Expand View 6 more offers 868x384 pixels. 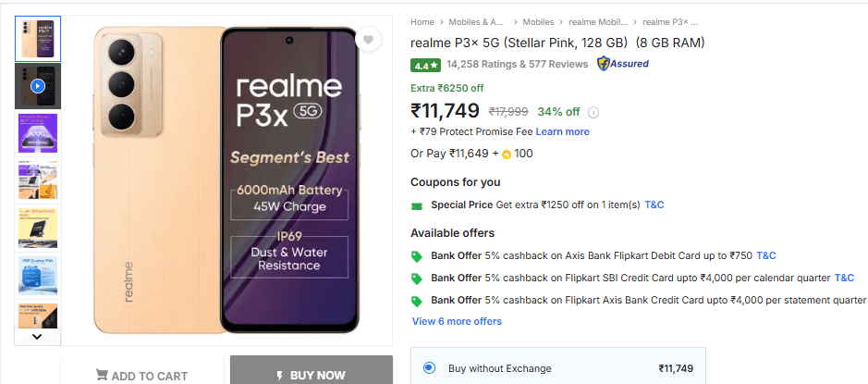tap(457, 321)
